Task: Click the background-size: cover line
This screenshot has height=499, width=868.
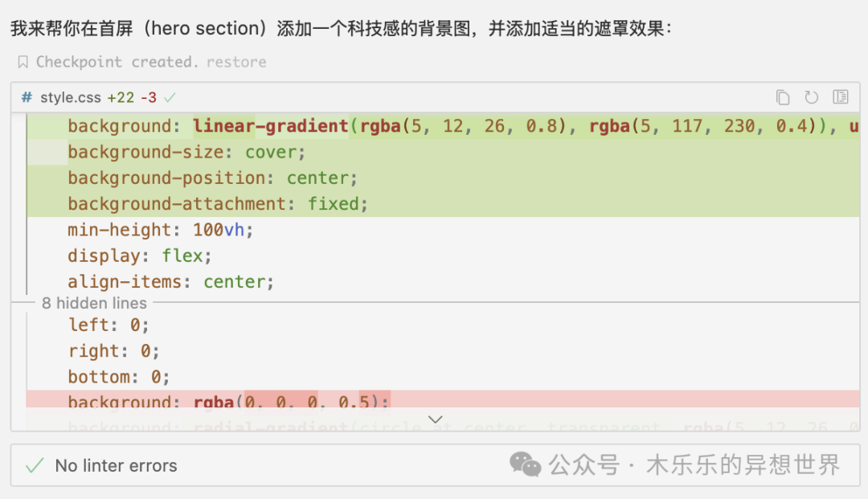Action: click(186, 152)
